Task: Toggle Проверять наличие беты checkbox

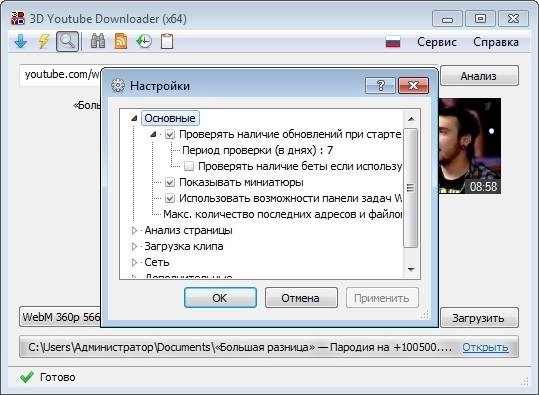Action: 189,166
